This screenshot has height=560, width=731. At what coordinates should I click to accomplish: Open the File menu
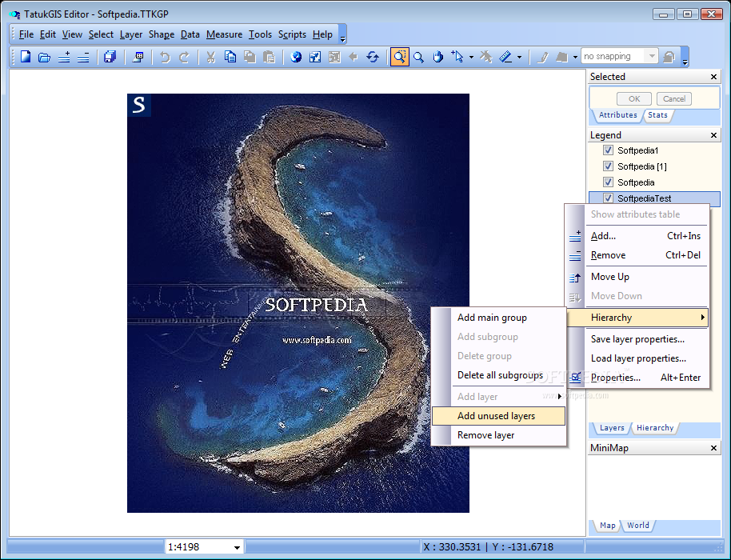(x=26, y=34)
